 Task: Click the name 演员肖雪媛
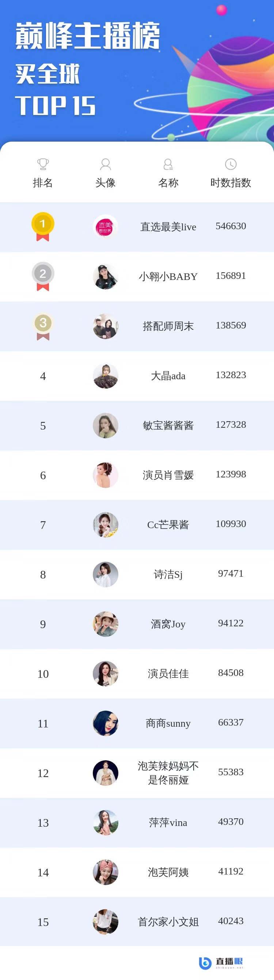(168, 475)
